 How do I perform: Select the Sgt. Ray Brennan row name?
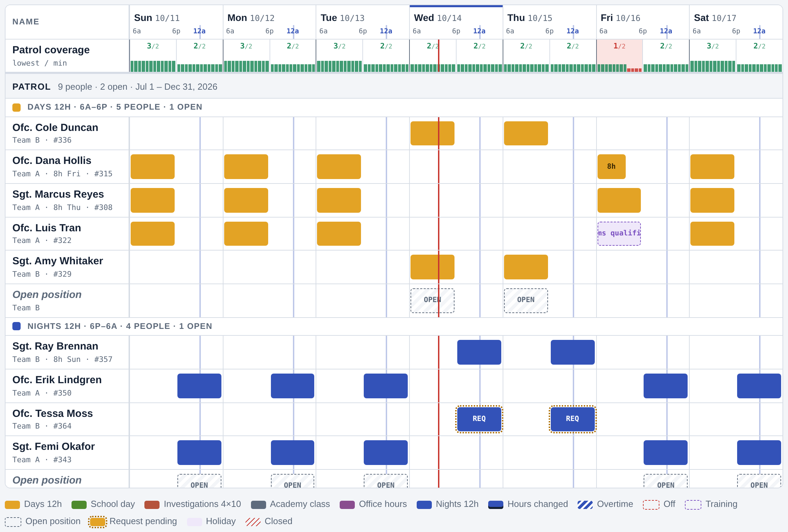click(55, 346)
